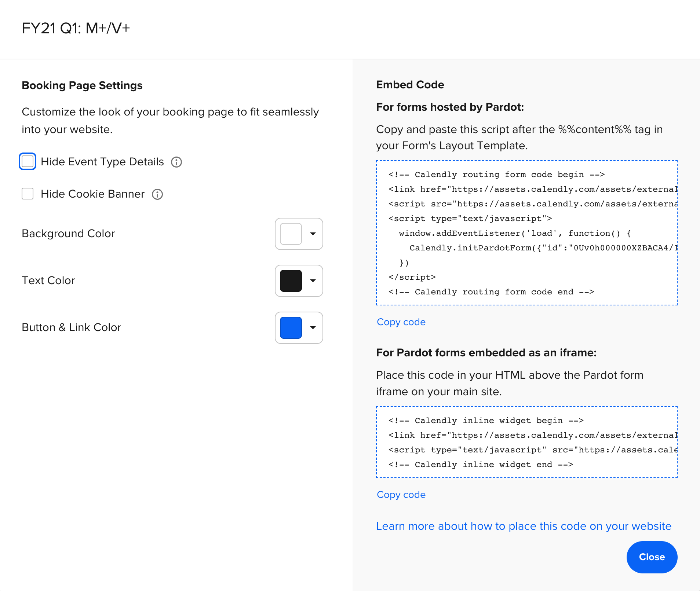Screen dimensions: 700x591
Task: Copy code for forms hosted by Pardot
Action: click(x=401, y=322)
